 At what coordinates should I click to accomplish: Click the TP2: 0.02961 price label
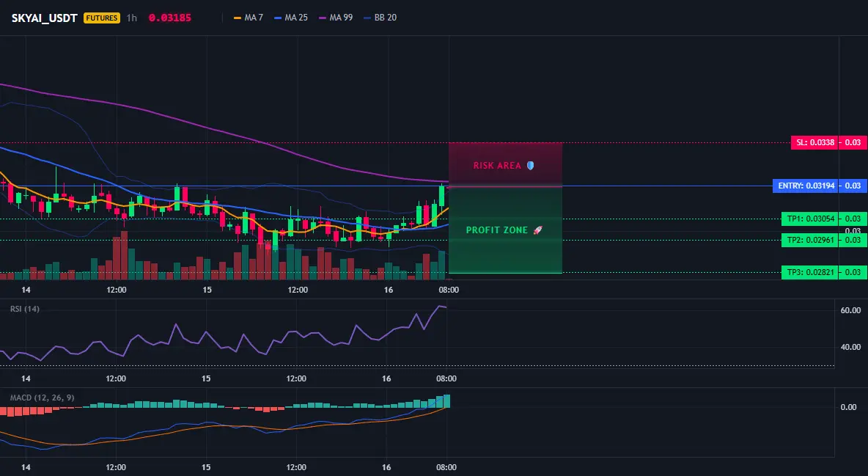[x=810, y=240]
